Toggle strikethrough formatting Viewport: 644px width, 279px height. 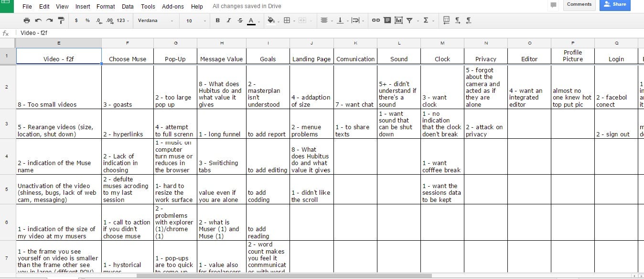click(x=240, y=21)
